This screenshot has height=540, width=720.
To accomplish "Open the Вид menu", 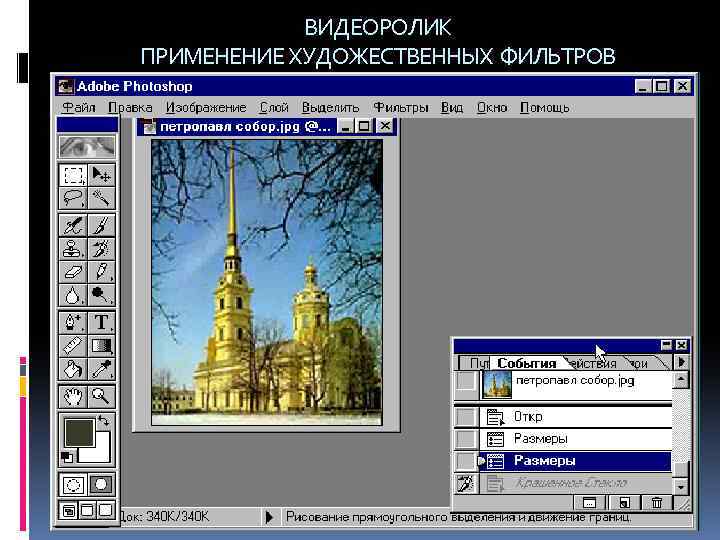I will tap(452, 107).
